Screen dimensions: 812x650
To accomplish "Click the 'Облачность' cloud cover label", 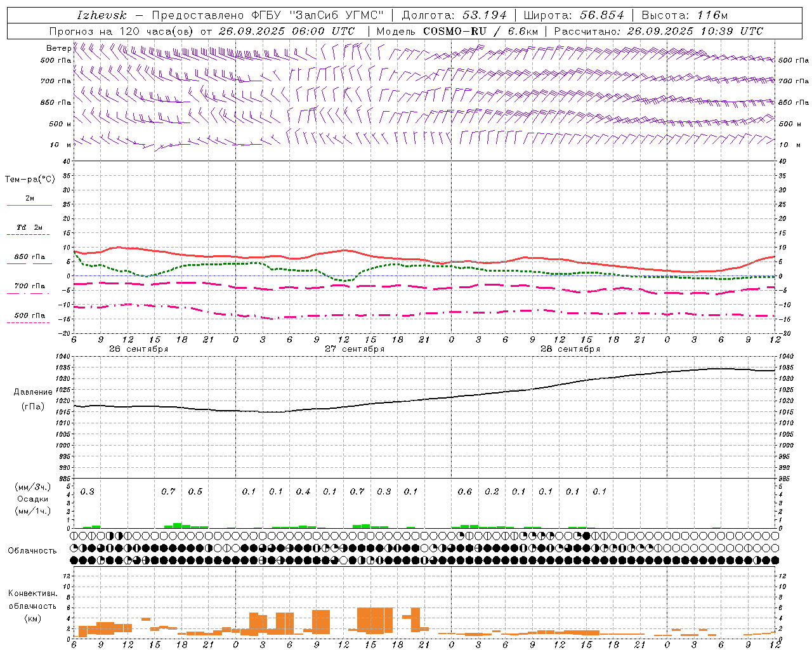I will [x=32, y=551].
